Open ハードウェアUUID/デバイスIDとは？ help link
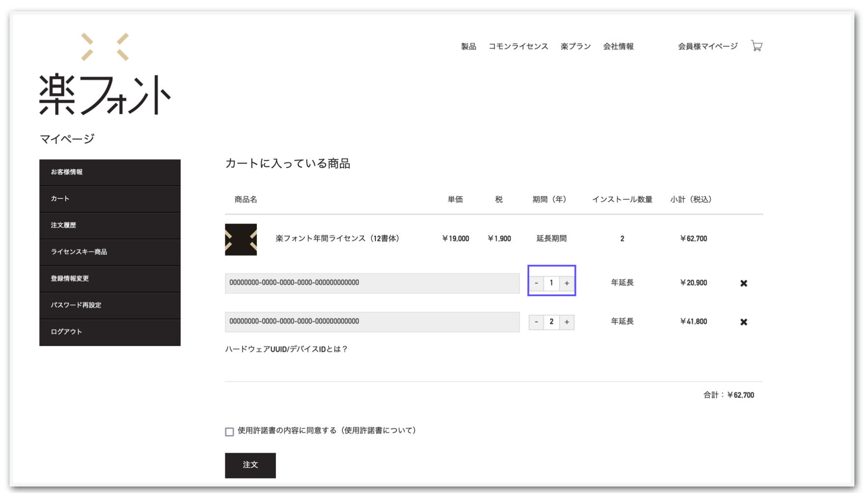Image resolution: width=868 pixels, height=493 pixels. coord(286,349)
